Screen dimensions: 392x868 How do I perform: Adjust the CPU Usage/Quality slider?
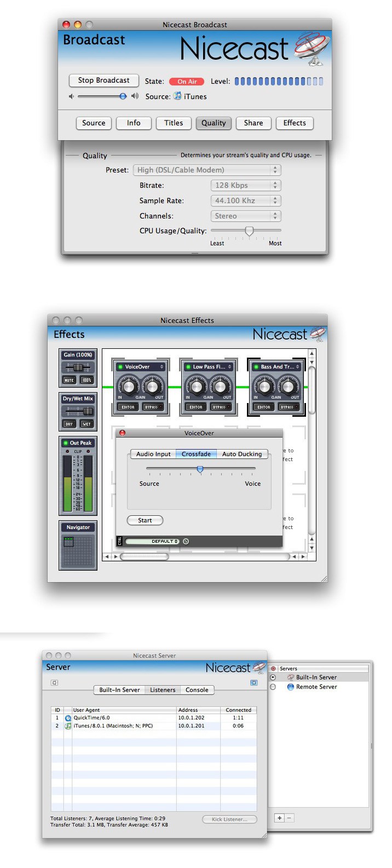pyautogui.click(x=246, y=231)
